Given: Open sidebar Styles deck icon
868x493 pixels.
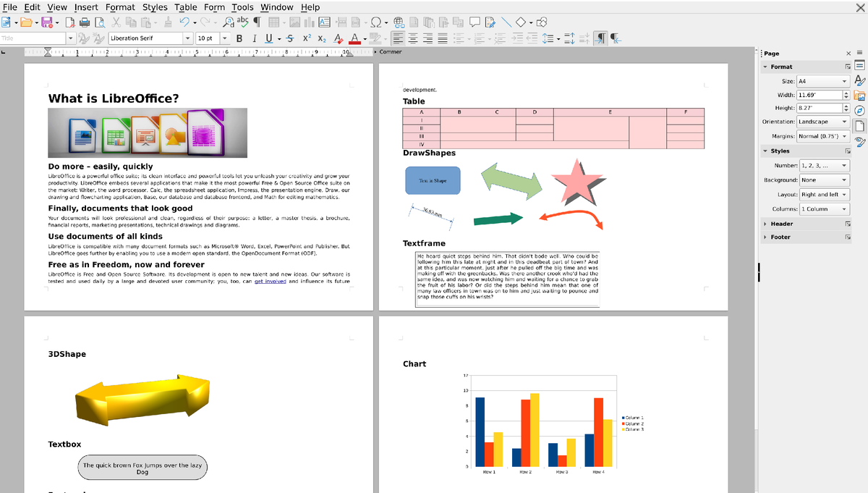Looking at the screenshot, I should point(860,80).
